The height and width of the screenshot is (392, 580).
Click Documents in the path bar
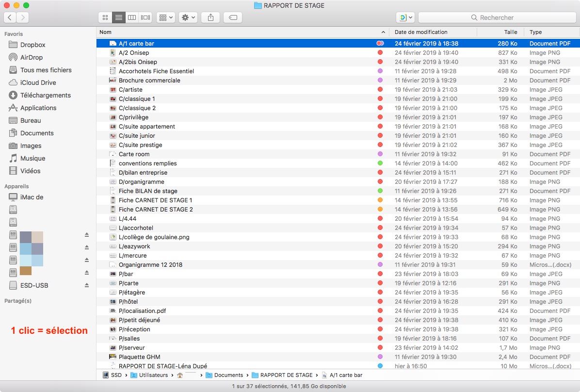pos(228,375)
